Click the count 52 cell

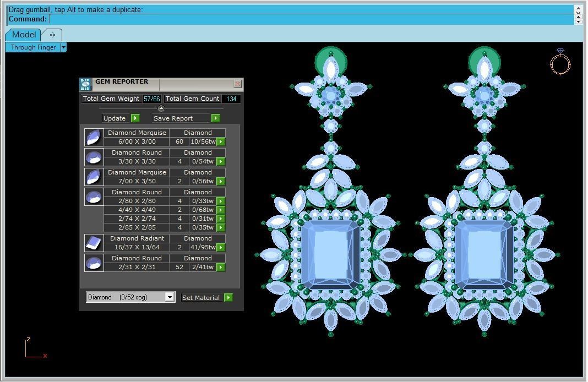(179, 268)
